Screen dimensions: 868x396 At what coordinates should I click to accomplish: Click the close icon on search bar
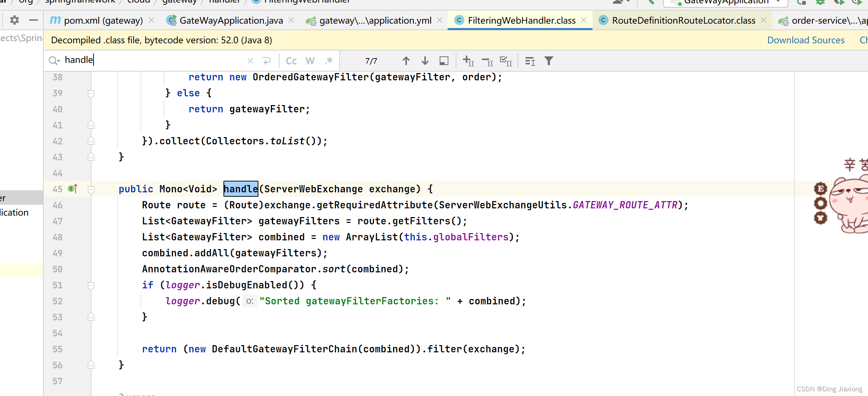pos(250,60)
